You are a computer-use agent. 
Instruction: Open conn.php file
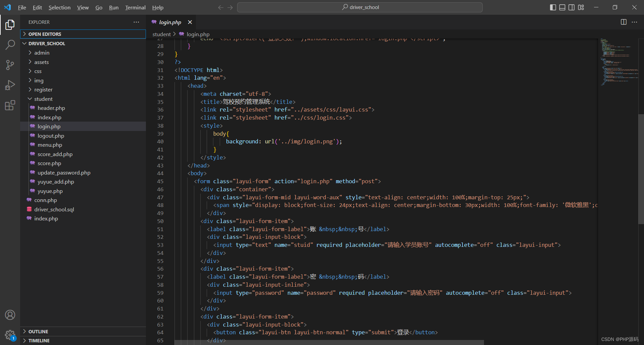click(x=83, y=200)
